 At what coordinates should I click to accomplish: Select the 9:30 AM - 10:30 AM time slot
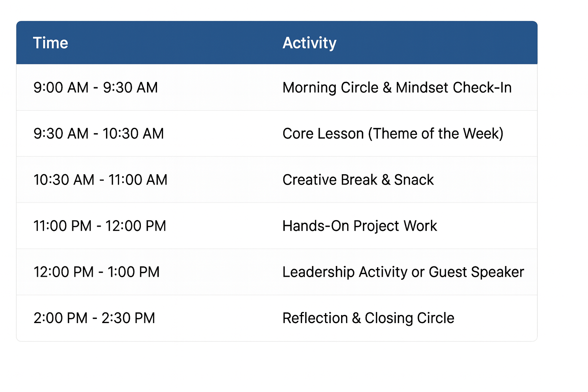pos(98,134)
